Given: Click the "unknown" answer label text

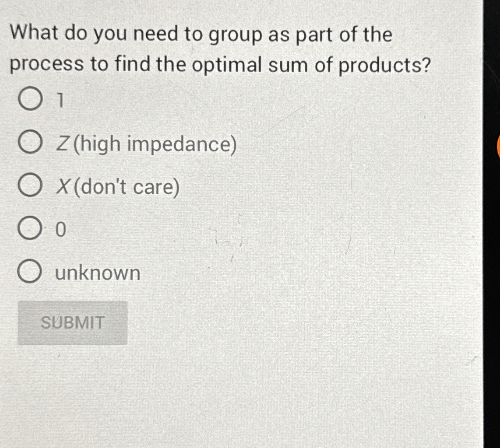Looking at the screenshot, I should tap(97, 272).
